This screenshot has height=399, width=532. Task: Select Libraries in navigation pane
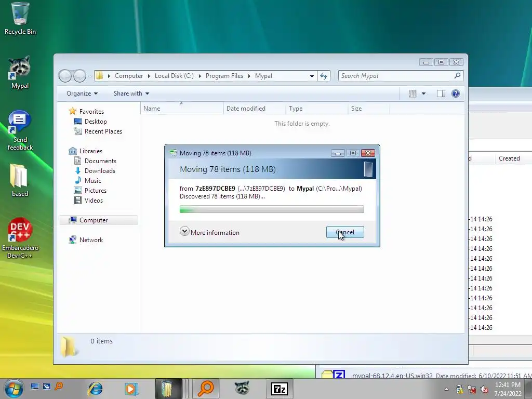point(90,151)
